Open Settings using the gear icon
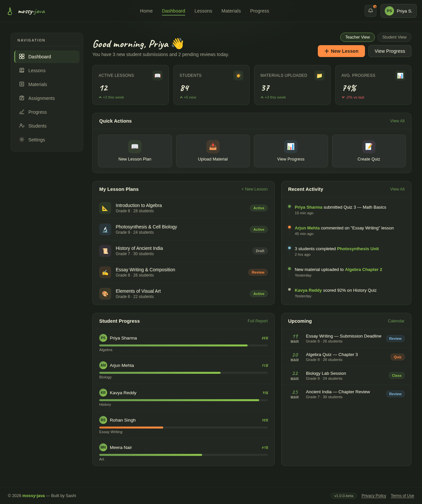 point(22,139)
